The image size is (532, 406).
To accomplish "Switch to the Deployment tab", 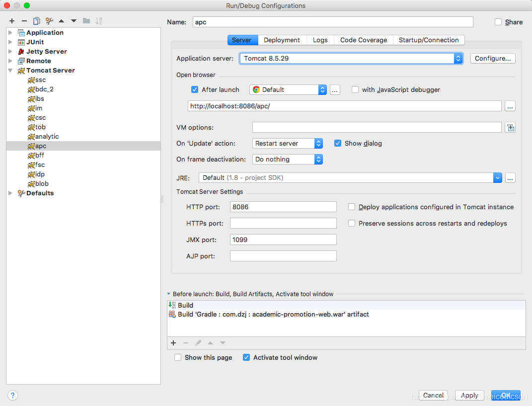I will coord(282,40).
